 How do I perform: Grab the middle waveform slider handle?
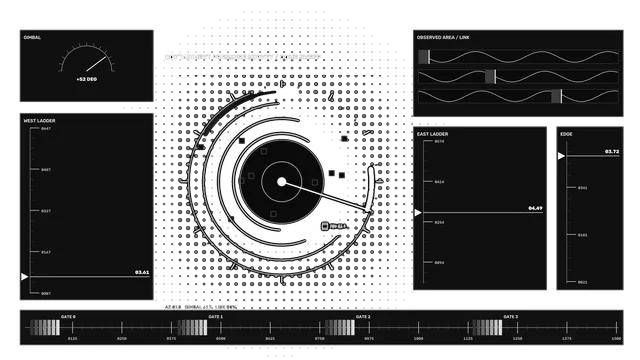[491, 77]
